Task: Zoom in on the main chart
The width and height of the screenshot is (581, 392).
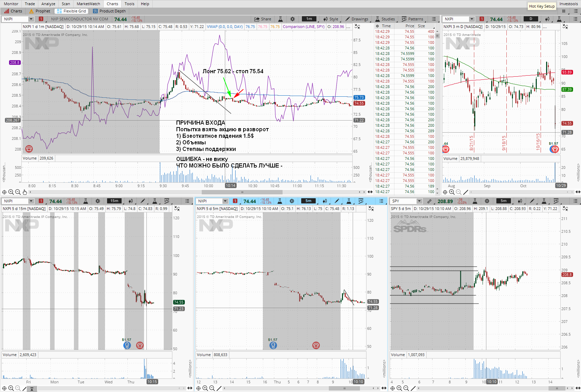Action: click(x=11, y=192)
